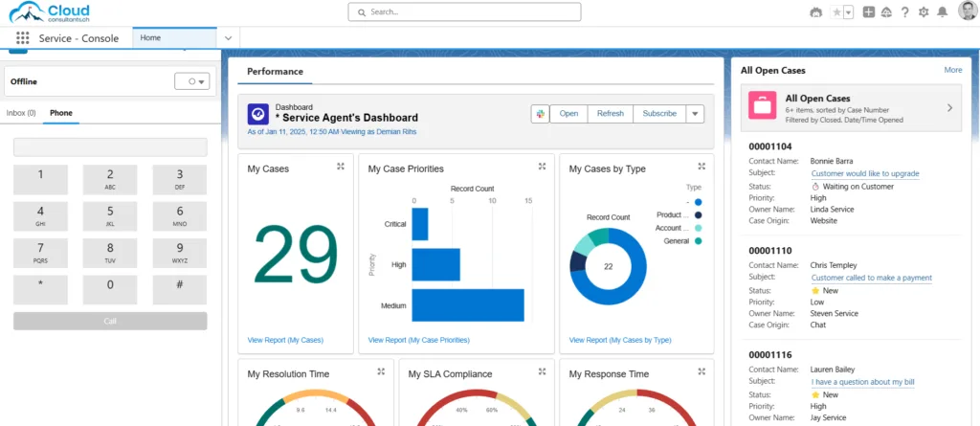Open the favorites list dropdown arrow

848,12
